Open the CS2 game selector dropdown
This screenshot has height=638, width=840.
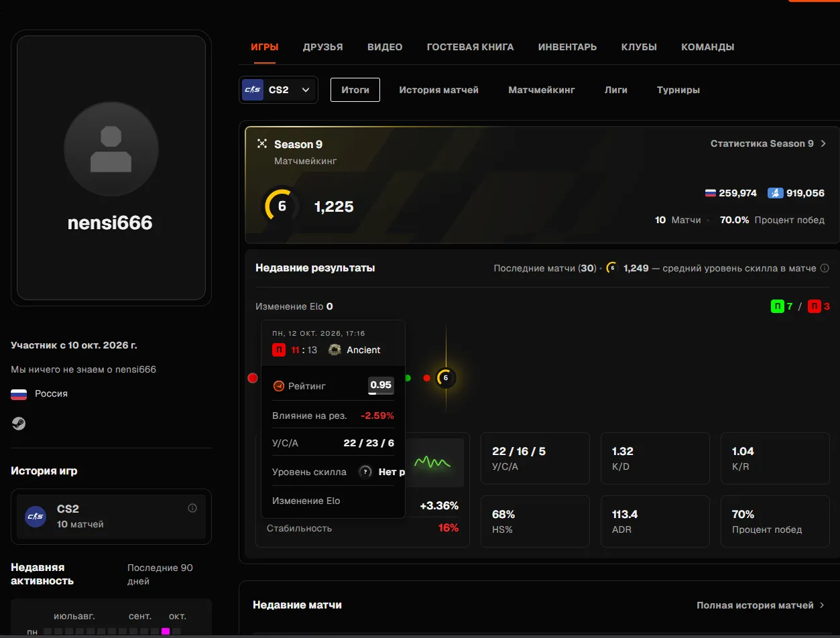pos(278,90)
